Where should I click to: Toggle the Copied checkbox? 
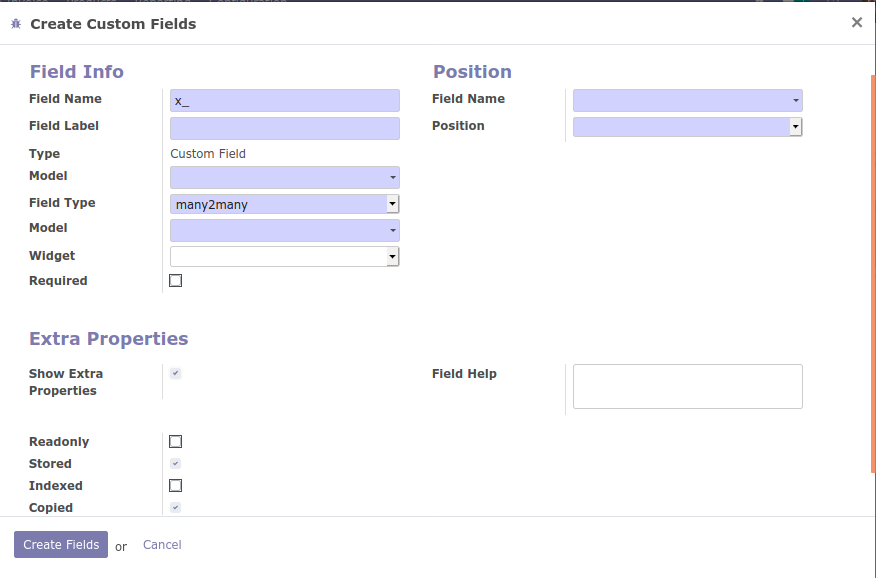[176, 508]
